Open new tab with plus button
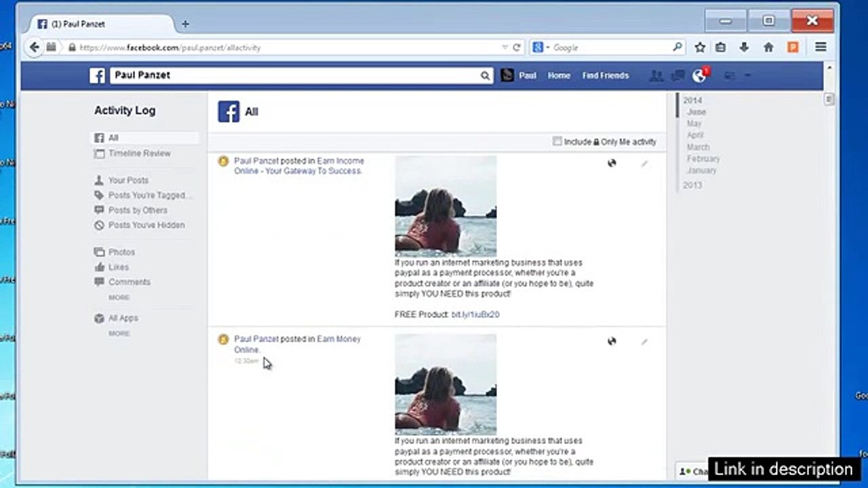868x488 pixels. tap(185, 24)
